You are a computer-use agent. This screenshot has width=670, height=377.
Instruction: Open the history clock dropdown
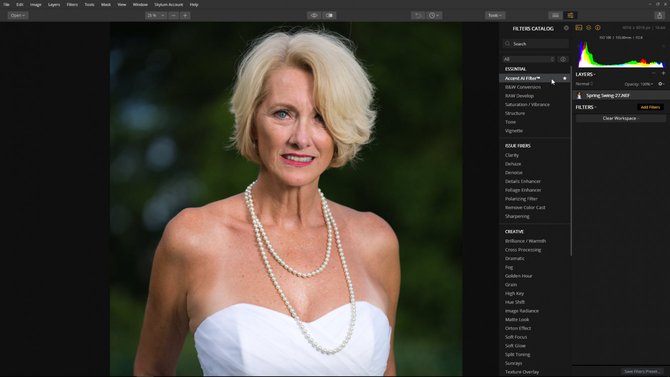coord(434,15)
